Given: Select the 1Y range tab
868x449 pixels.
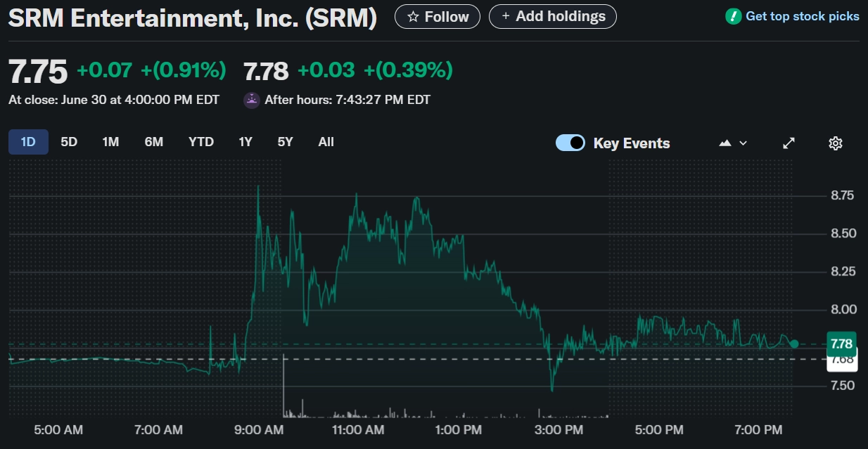Looking at the screenshot, I should pyautogui.click(x=245, y=142).
